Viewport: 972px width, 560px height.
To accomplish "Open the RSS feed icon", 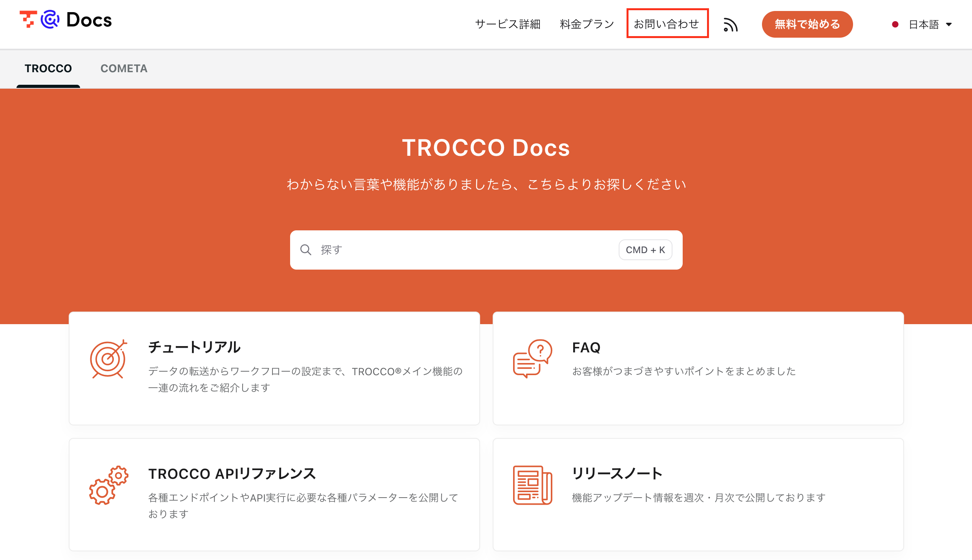I will (730, 25).
